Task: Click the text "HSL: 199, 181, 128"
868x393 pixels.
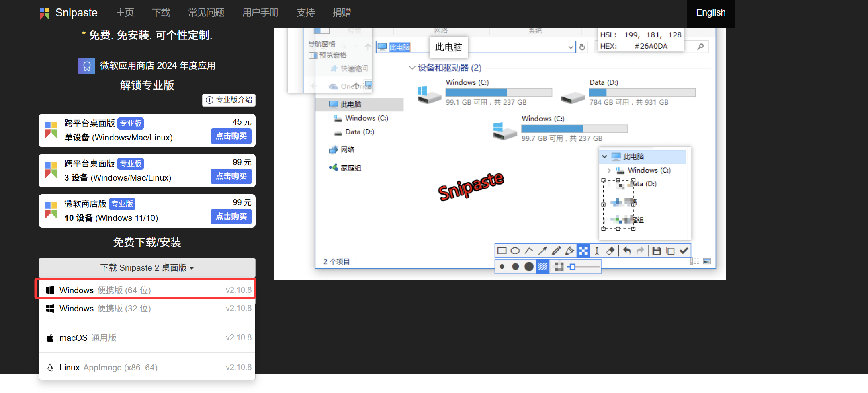Action: pyautogui.click(x=641, y=35)
